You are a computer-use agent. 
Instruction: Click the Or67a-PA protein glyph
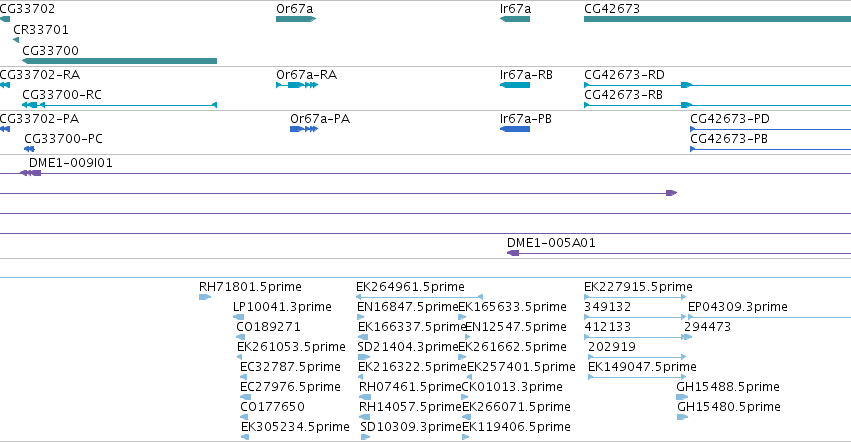[304, 129]
